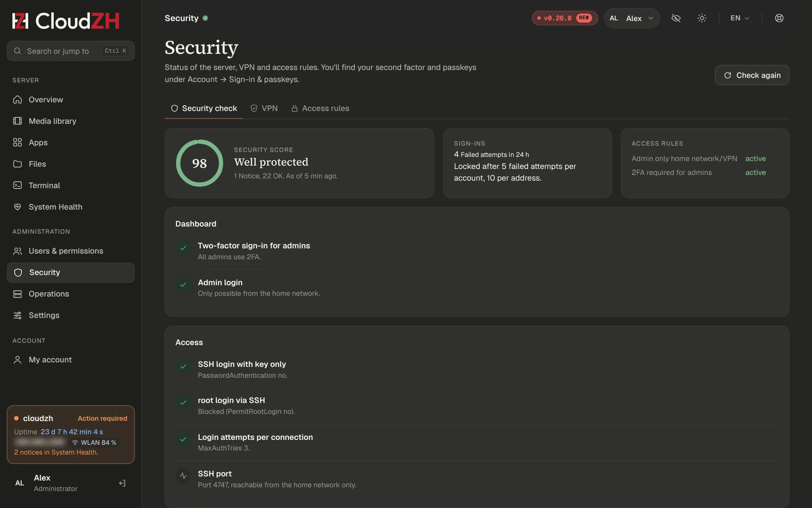Open Settings in the sidebar

point(71,315)
